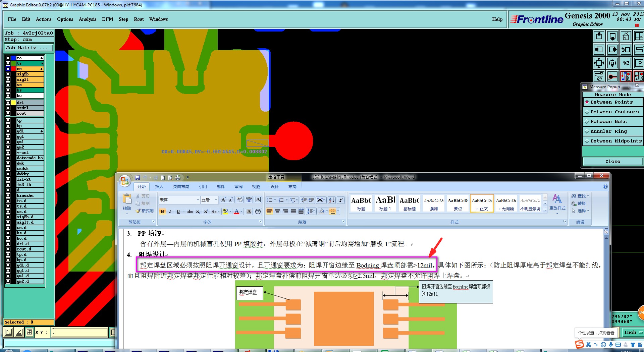Open the Inch units dropdown

click(x=633, y=333)
